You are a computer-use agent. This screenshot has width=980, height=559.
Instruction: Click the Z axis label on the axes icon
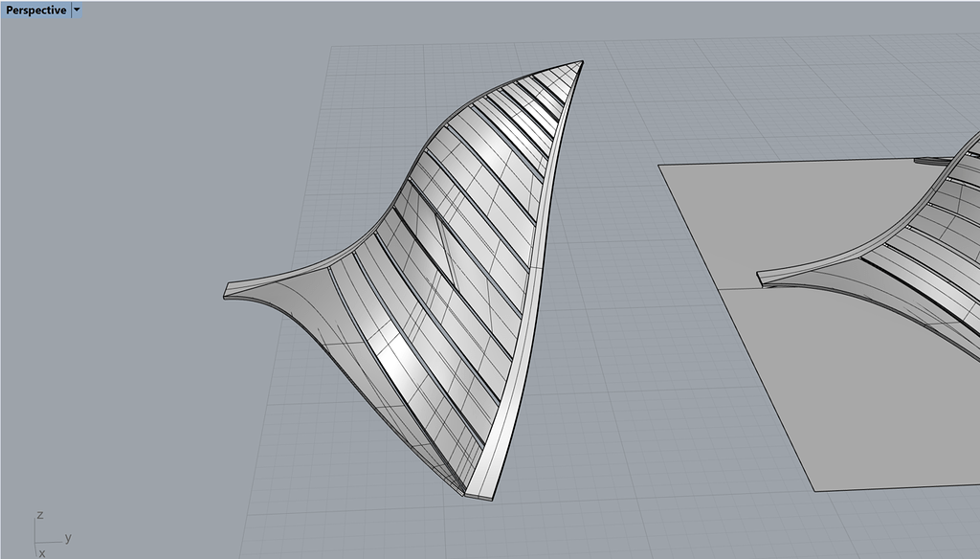[39, 515]
